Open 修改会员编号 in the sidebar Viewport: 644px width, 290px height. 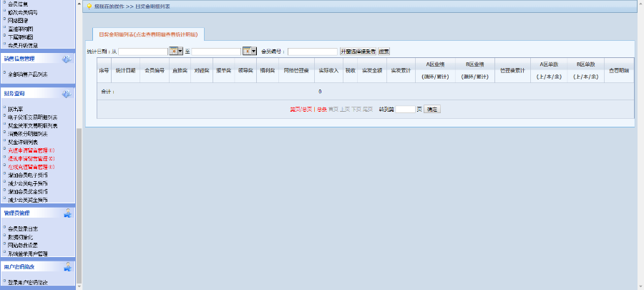(x=23, y=12)
